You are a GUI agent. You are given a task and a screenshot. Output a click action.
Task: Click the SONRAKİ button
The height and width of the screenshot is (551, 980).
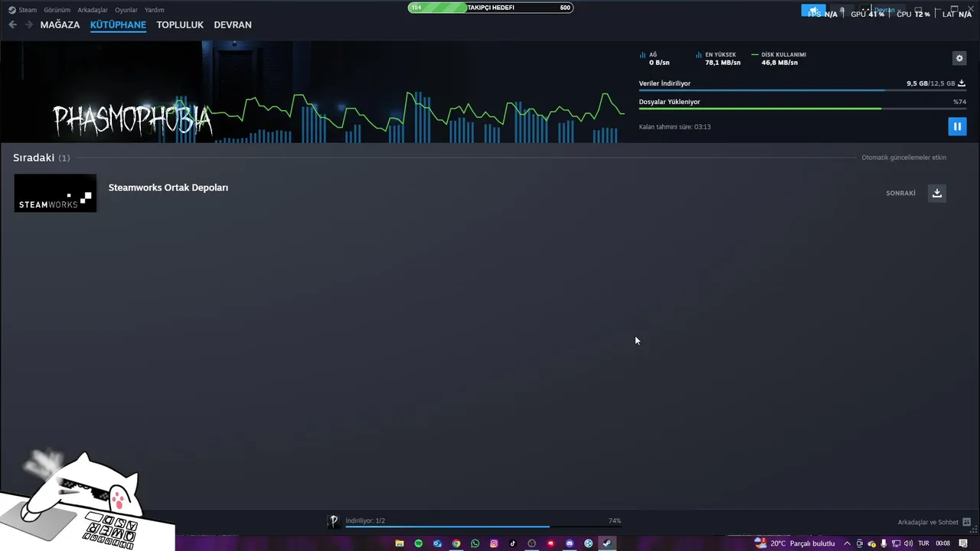(x=900, y=194)
